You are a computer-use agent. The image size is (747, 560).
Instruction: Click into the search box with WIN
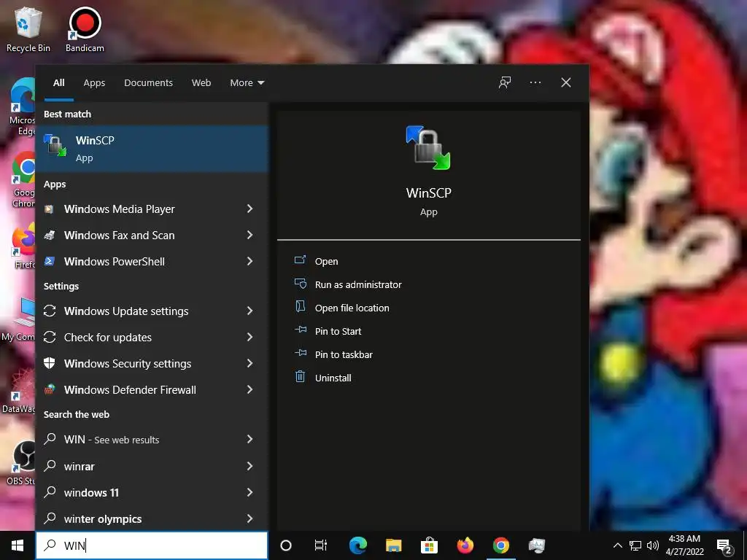point(152,545)
